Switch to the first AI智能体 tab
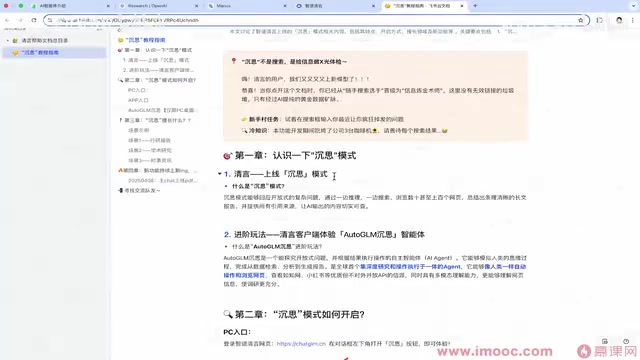Screen dimensions: 640x360 tap(69, 6)
